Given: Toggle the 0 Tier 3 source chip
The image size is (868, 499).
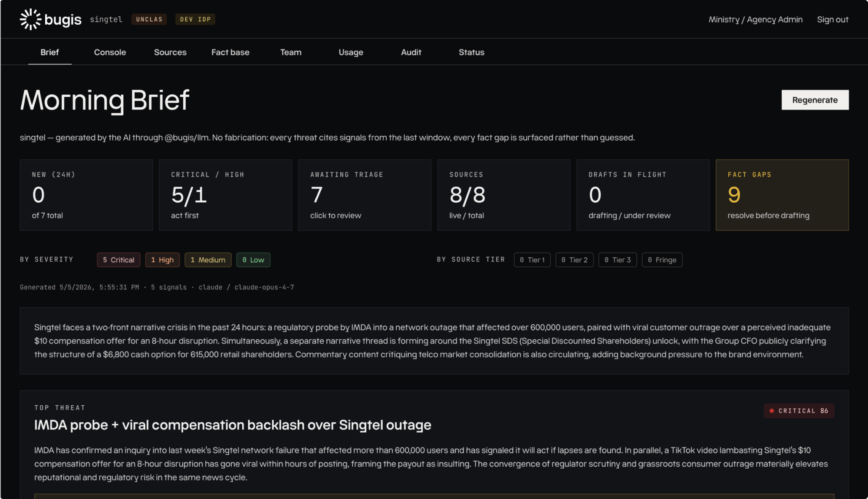Looking at the screenshot, I should pyautogui.click(x=618, y=259).
